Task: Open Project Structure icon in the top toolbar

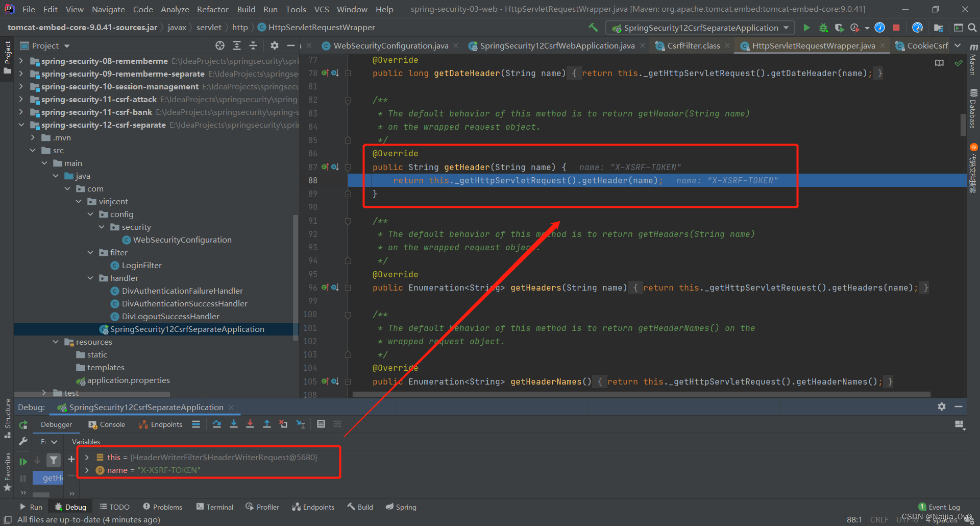Action: 938,28
